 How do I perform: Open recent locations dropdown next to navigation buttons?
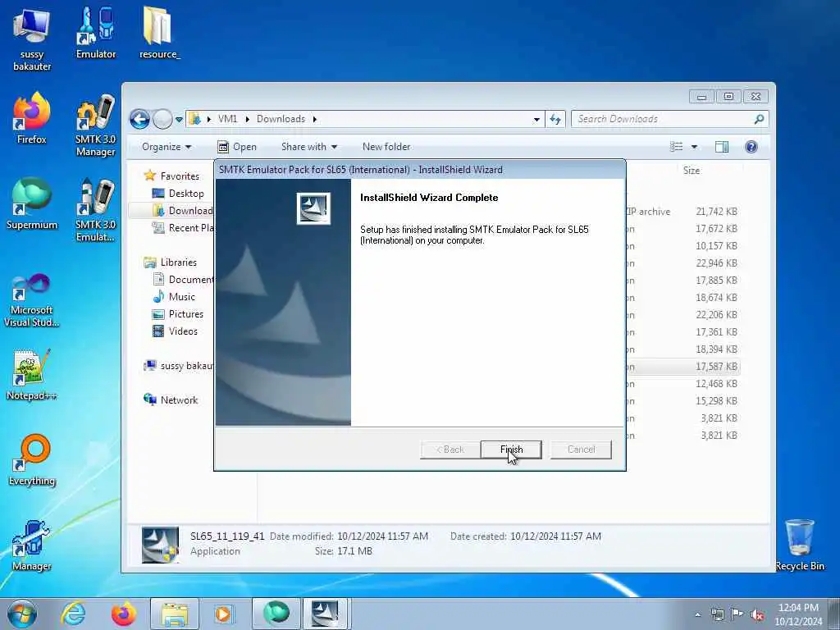(x=179, y=119)
